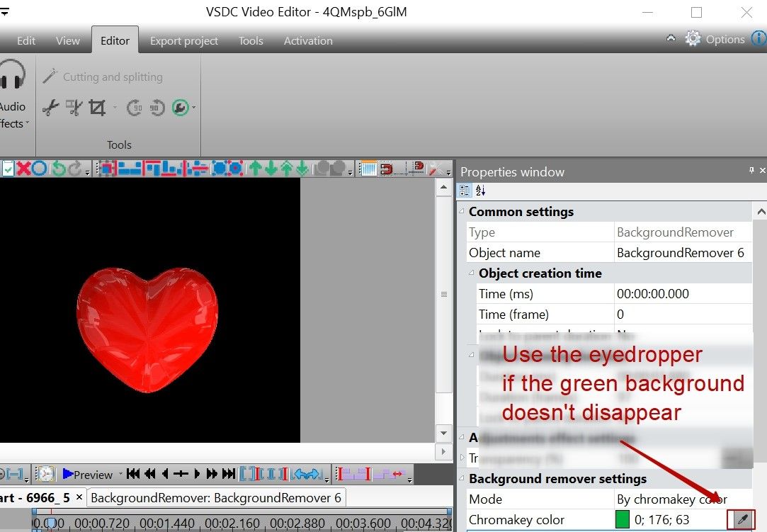Step one frame backward
The width and height of the screenshot is (767, 532).
coord(165,474)
